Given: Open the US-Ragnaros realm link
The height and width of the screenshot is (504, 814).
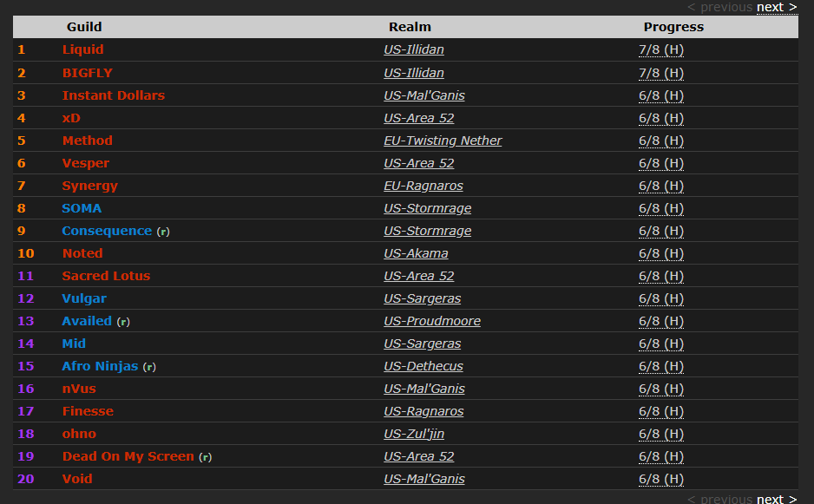Looking at the screenshot, I should click(x=423, y=411).
